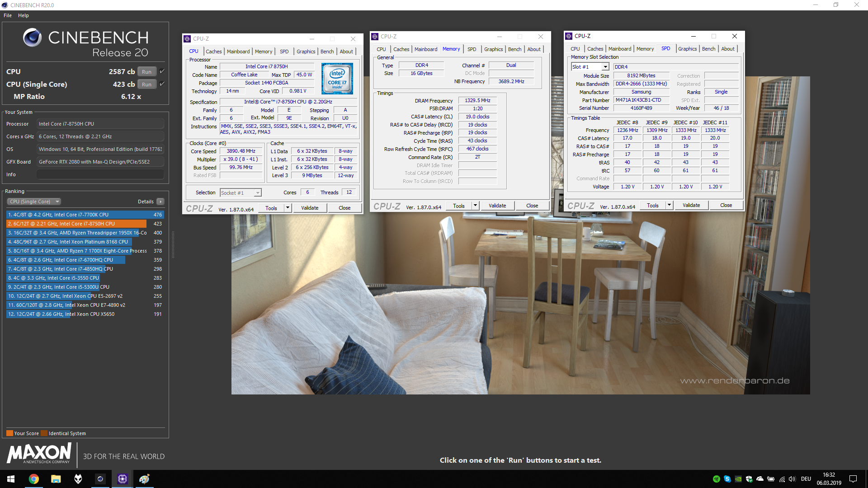Click the Info text field

tap(100, 174)
